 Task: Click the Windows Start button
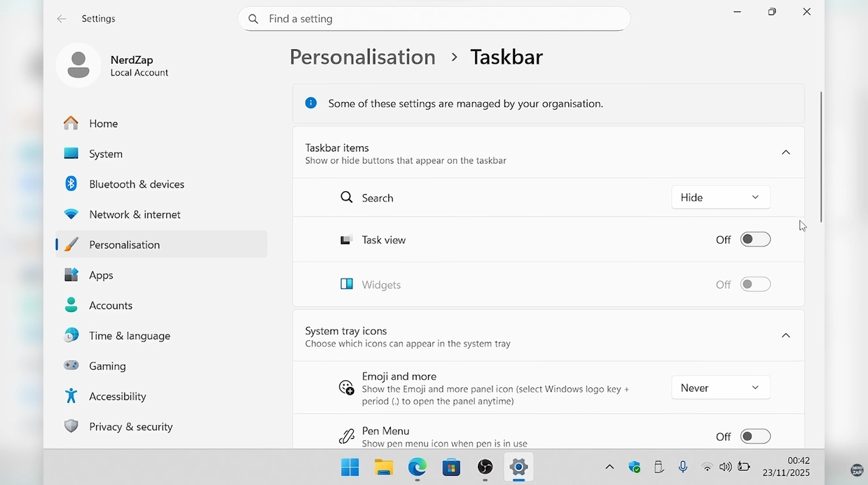click(350, 467)
